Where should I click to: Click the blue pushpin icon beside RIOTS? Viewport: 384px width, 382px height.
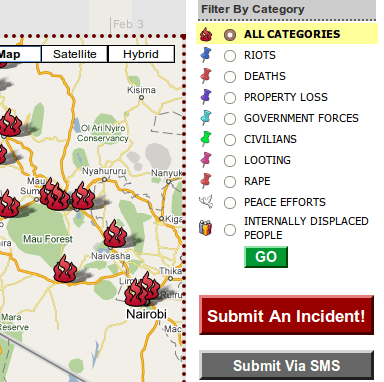pyautogui.click(x=206, y=55)
